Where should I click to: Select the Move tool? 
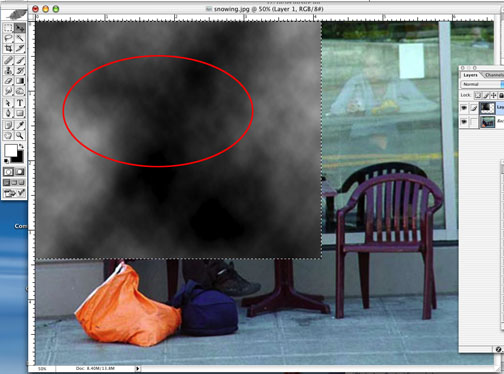20,28
